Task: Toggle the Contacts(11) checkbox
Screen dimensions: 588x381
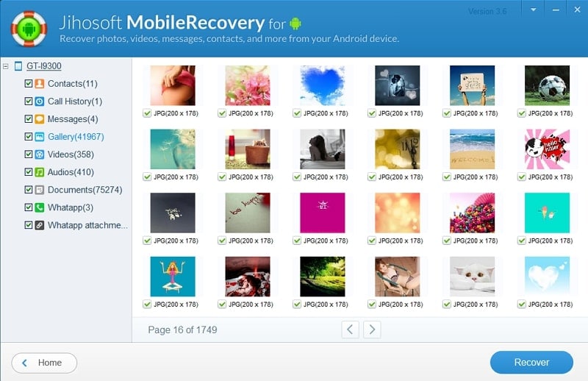Action: pos(28,83)
